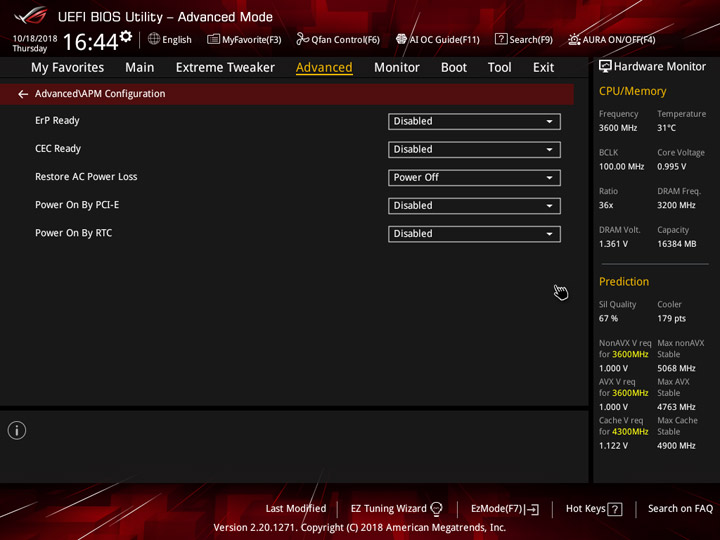Screen dimensions: 720x540
Task: Select the Power On By RTC label
Action: click(73, 233)
